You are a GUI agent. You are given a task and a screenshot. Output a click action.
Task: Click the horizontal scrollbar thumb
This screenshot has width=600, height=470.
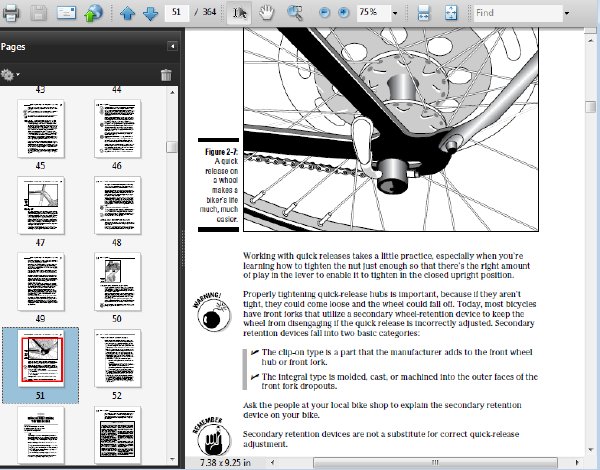pyautogui.click(x=435, y=462)
